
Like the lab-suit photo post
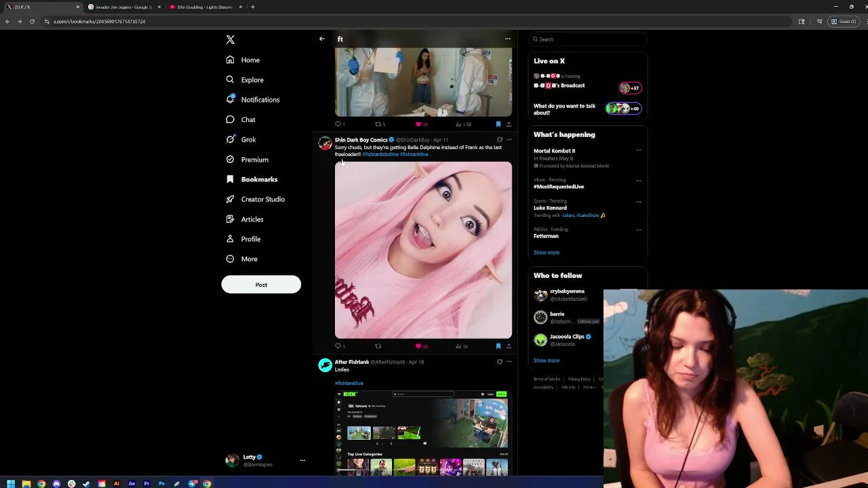[421, 124]
